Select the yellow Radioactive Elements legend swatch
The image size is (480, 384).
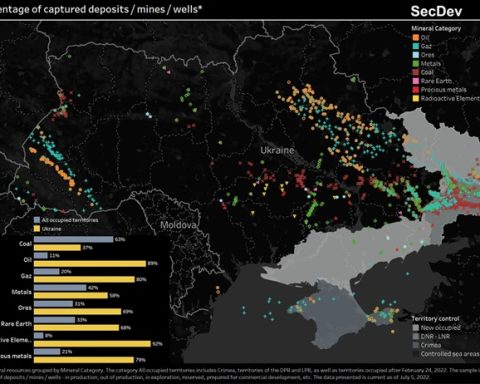click(x=416, y=98)
